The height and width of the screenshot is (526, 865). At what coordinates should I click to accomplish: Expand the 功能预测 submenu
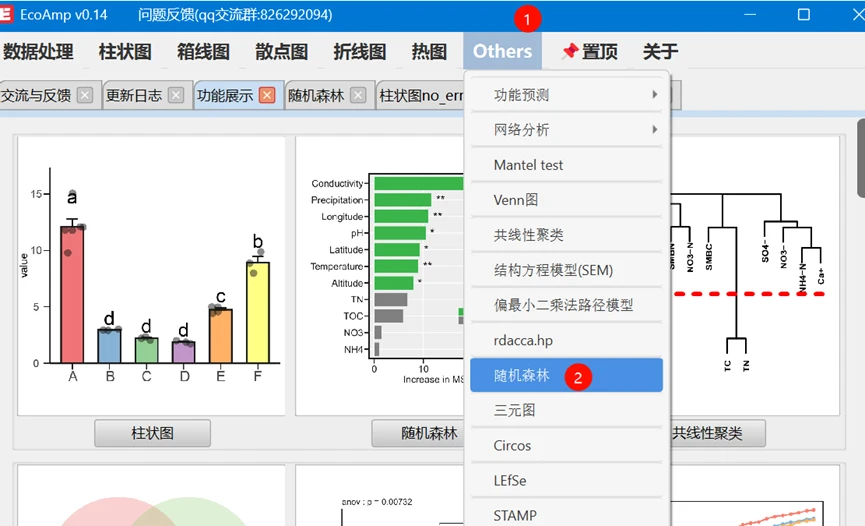567,95
